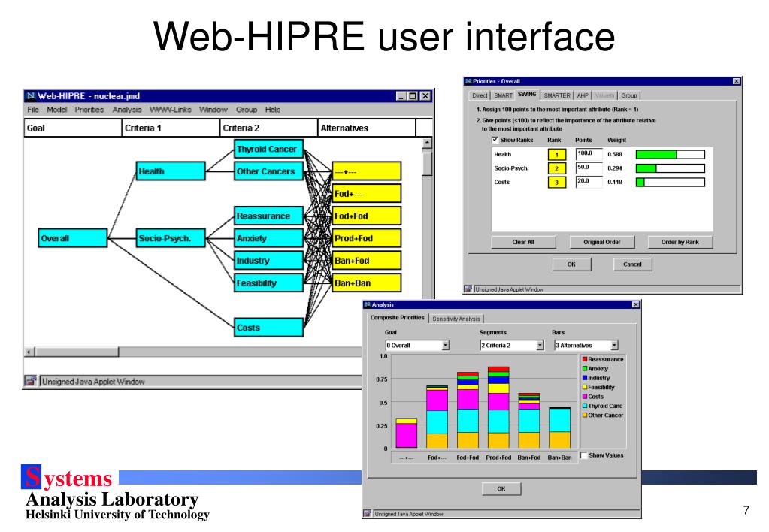Select the Prod+Fod alternative node
This screenshot has height=532, width=769.
[x=366, y=238]
